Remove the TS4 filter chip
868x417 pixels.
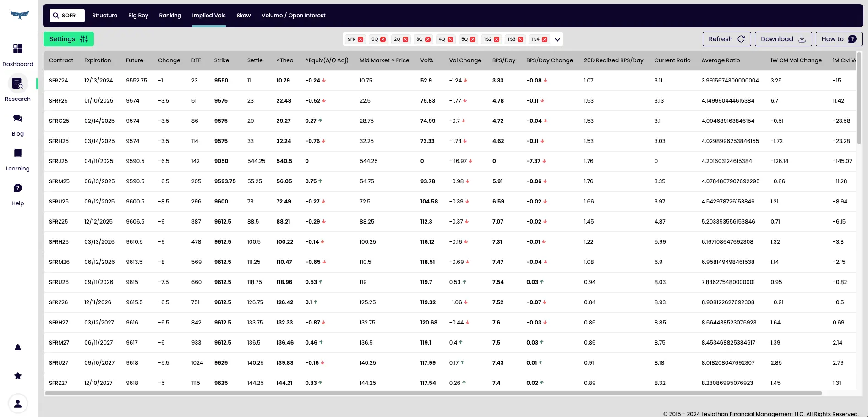[x=545, y=39]
